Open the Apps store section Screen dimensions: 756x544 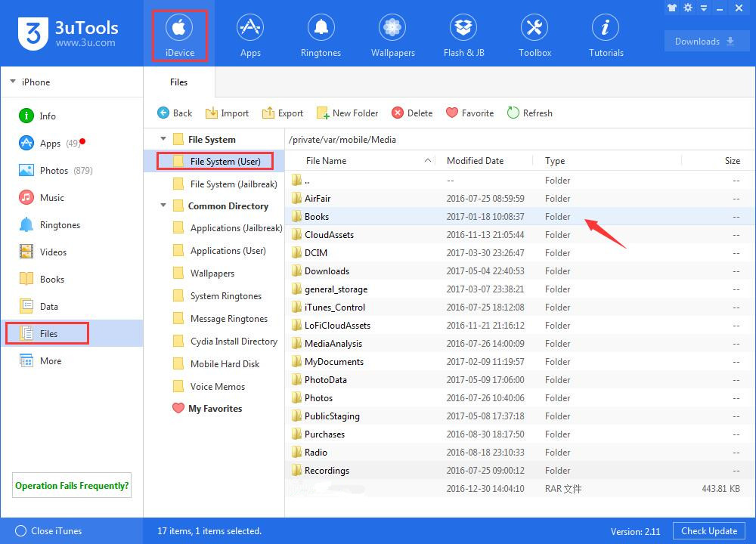click(x=250, y=36)
